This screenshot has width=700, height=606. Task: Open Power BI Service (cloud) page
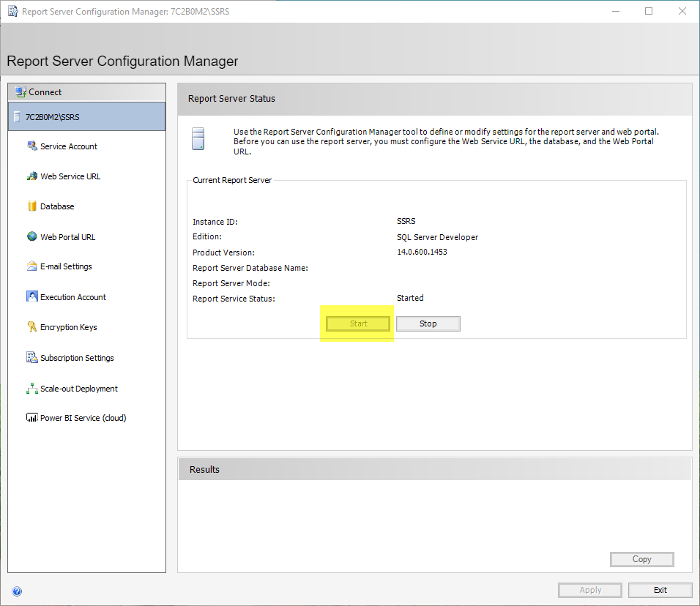pos(83,418)
